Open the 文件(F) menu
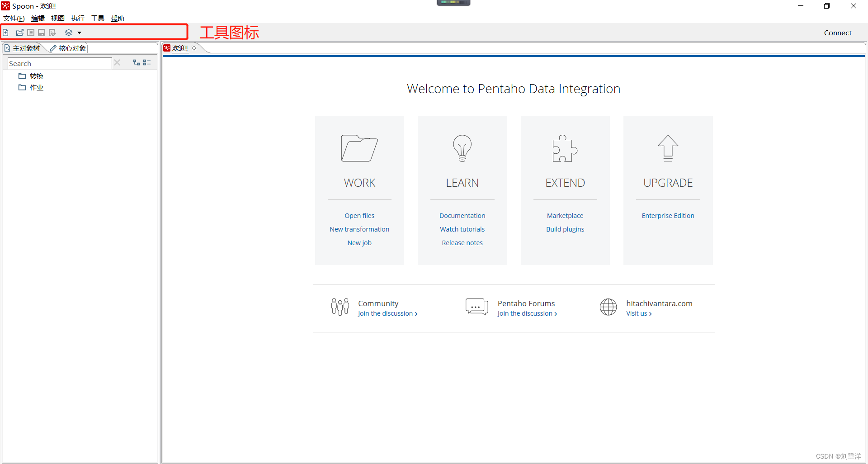Image resolution: width=868 pixels, height=464 pixels. (x=14, y=18)
